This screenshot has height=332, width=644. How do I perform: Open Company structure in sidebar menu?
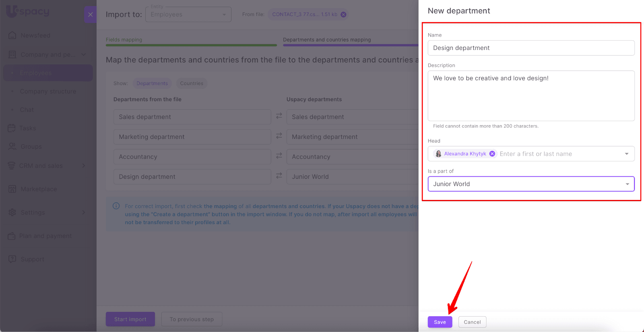coord(48,91)
